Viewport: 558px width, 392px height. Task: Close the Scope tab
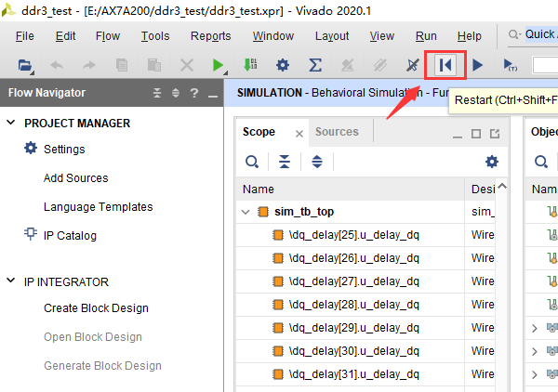(x=299, y=134)
